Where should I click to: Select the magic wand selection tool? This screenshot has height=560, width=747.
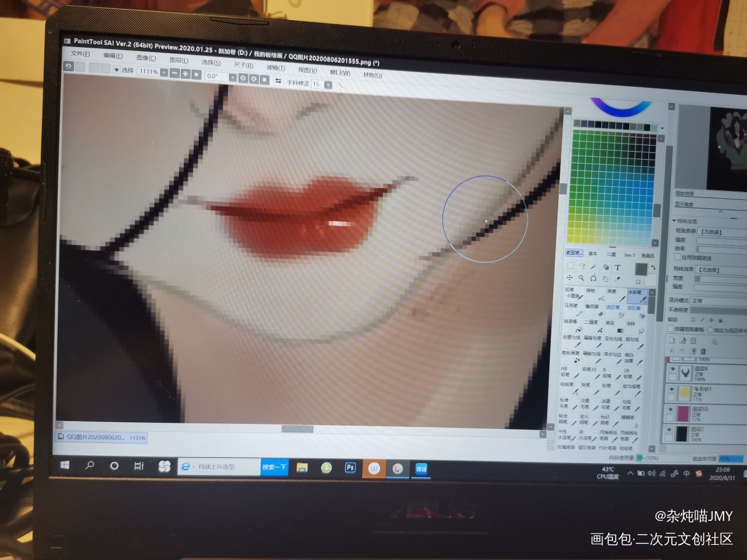593,267
